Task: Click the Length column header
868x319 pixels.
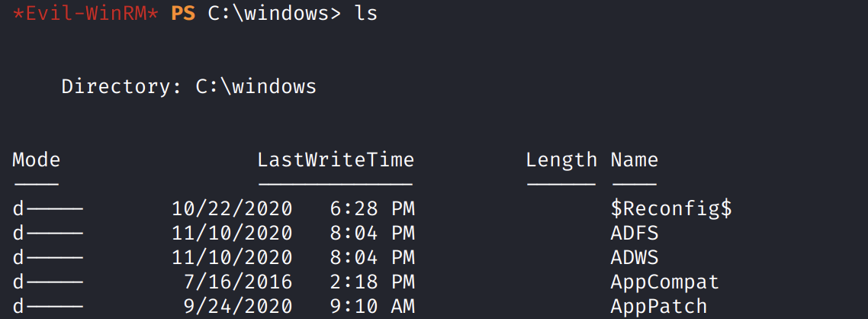Action: pyautogui.click(x=561, y=160)
